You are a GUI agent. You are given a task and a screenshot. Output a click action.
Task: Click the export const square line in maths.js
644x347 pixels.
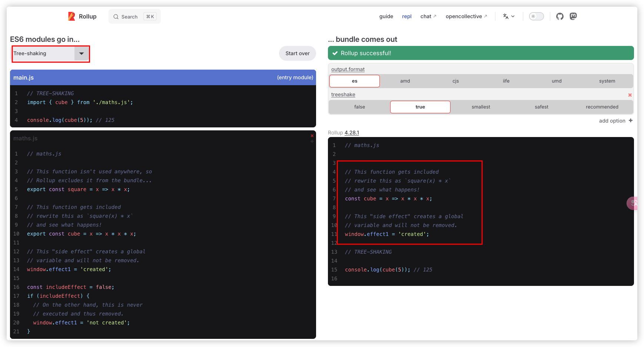coord(78,189)
